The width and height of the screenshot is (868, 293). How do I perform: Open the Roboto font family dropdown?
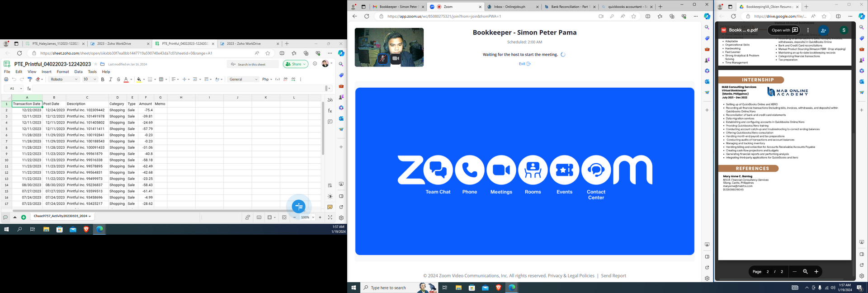point(64,80)
